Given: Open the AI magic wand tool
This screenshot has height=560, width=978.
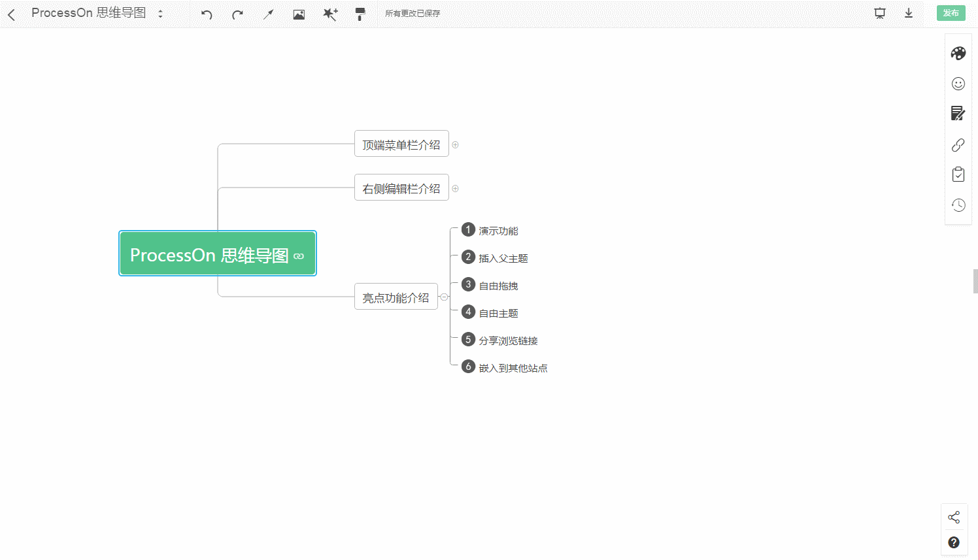Looking at the screenshot, I should pyautogui.click(x=330, y=13).
